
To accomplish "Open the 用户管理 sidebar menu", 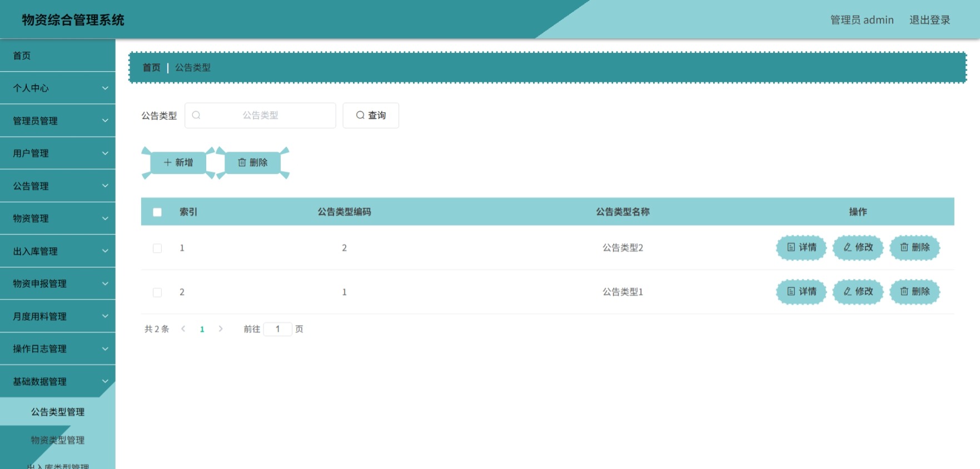I will click(58, 153).
